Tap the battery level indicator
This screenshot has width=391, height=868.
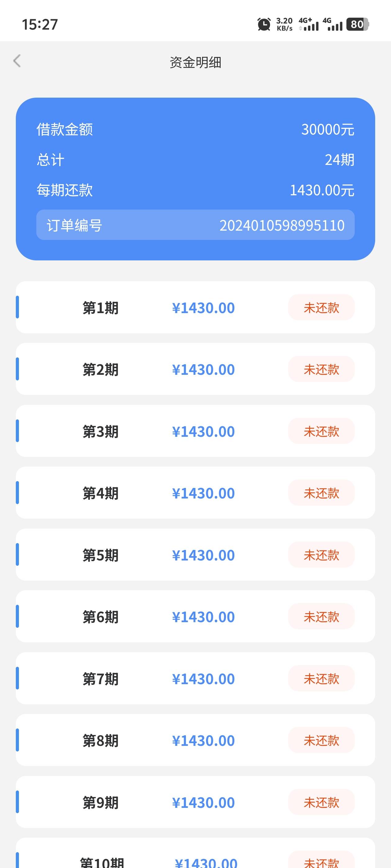(357, 24)
